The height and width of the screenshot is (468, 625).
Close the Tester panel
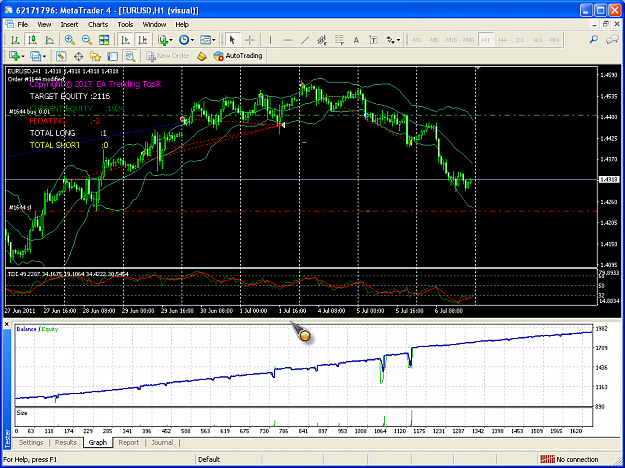[6, 324]
